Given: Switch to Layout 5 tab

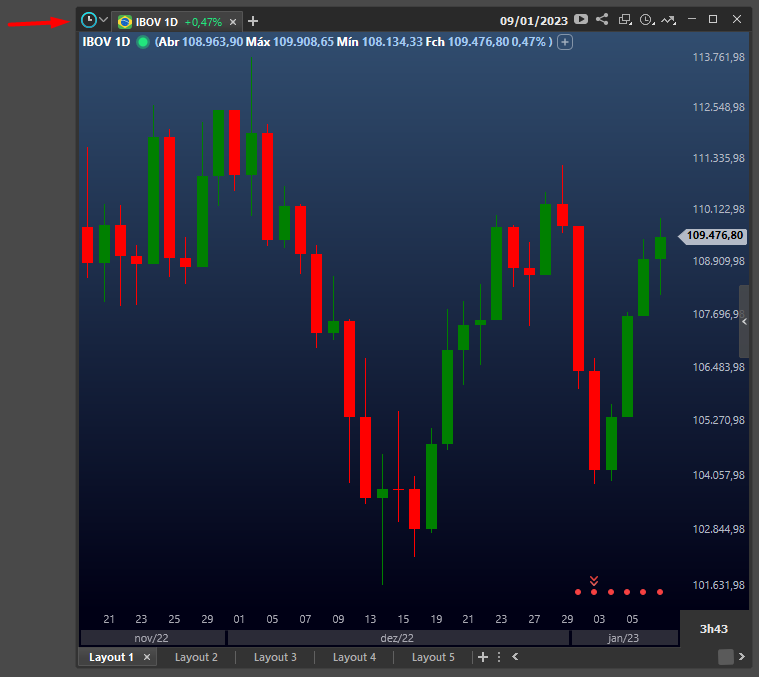Looking at the screenshot, I should pyautogui.click(x=433, y=657).
